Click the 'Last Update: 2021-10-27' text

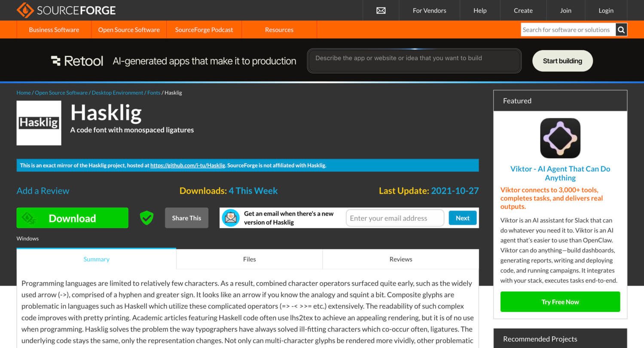tap(429, 191)
